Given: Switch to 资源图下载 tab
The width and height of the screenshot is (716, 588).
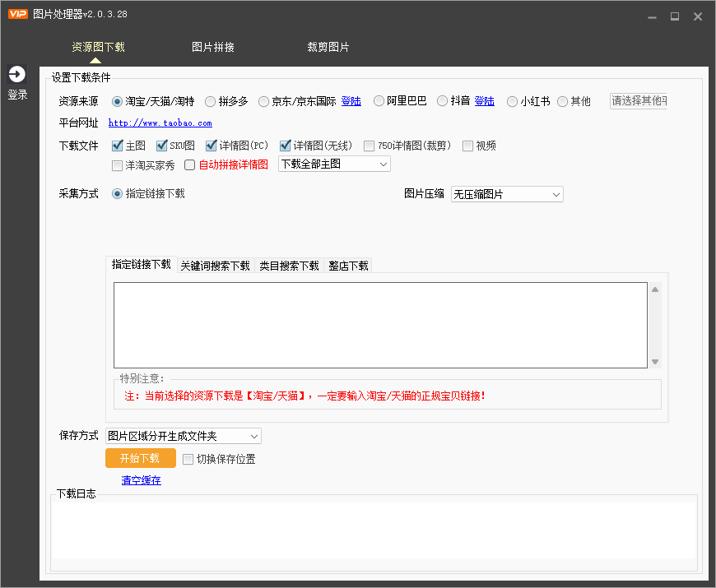Looking at the screenshot, I should tap(98, 47).
